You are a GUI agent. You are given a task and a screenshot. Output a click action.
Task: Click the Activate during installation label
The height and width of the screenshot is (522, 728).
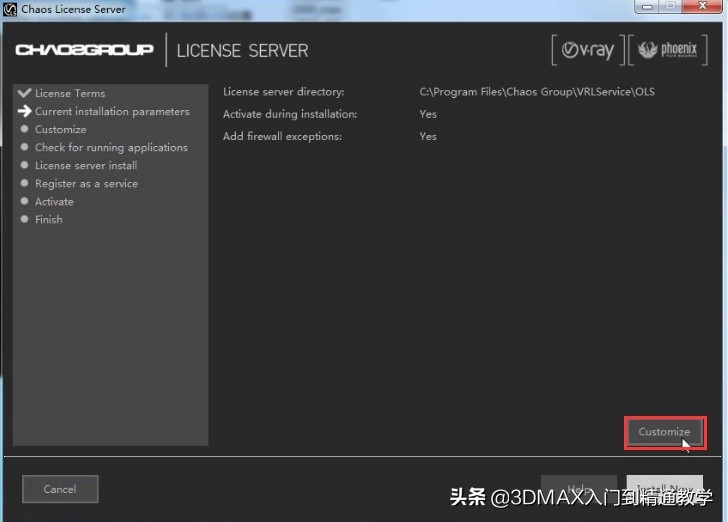(x=290, y=114)
